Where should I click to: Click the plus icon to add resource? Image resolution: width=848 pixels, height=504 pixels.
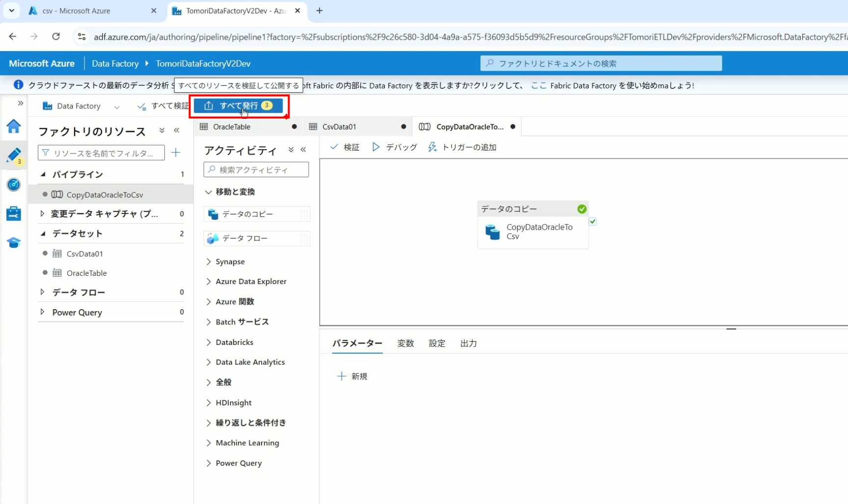point(176,153)
